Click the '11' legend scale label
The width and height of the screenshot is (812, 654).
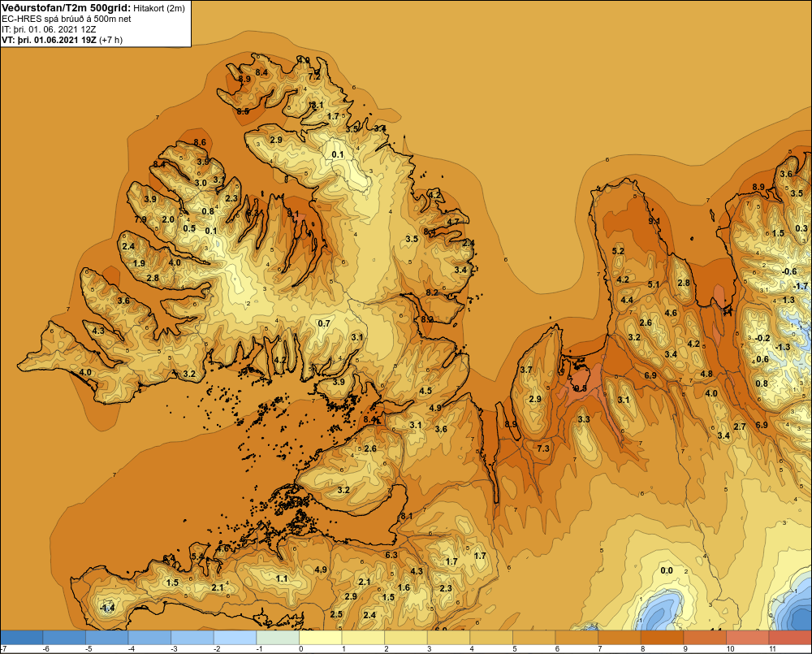773,649
